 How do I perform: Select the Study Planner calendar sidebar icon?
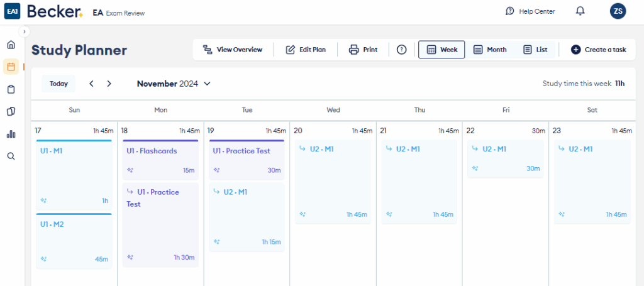(11, 67)
